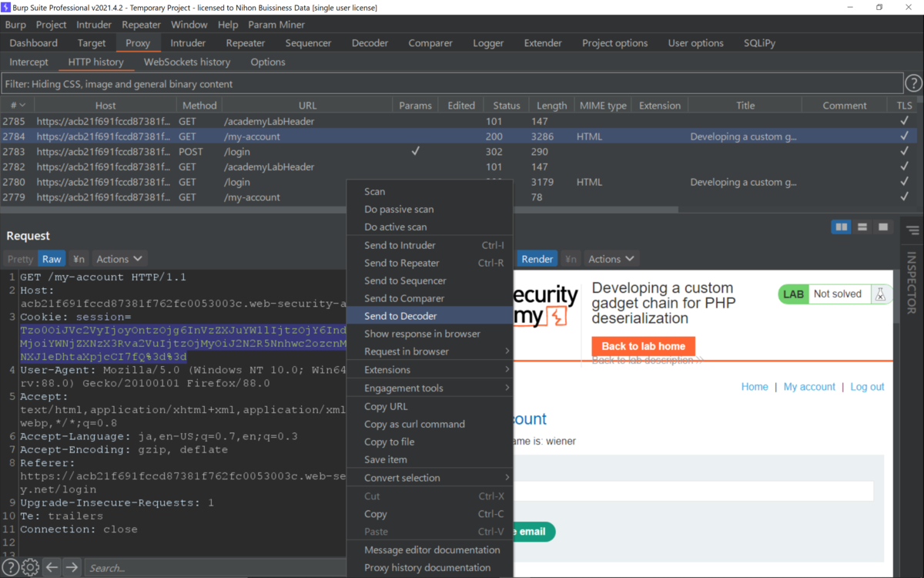Toggle request \n newline display button
This screenshot has height=578, width=924.
point(79,259)
